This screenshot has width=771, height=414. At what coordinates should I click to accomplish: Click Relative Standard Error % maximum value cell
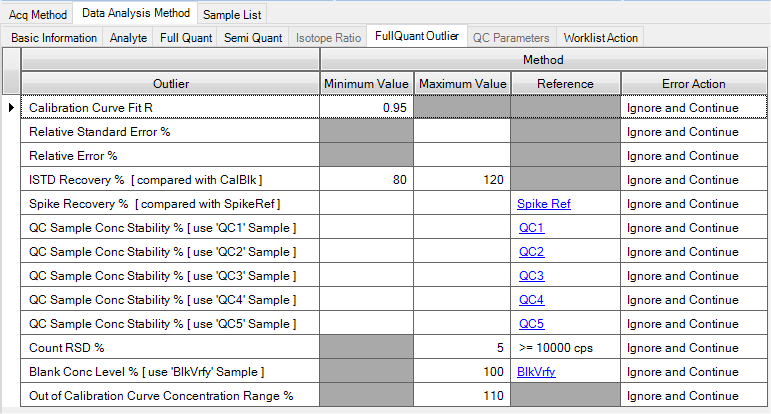pyautogui.click(x=462, y=132)
